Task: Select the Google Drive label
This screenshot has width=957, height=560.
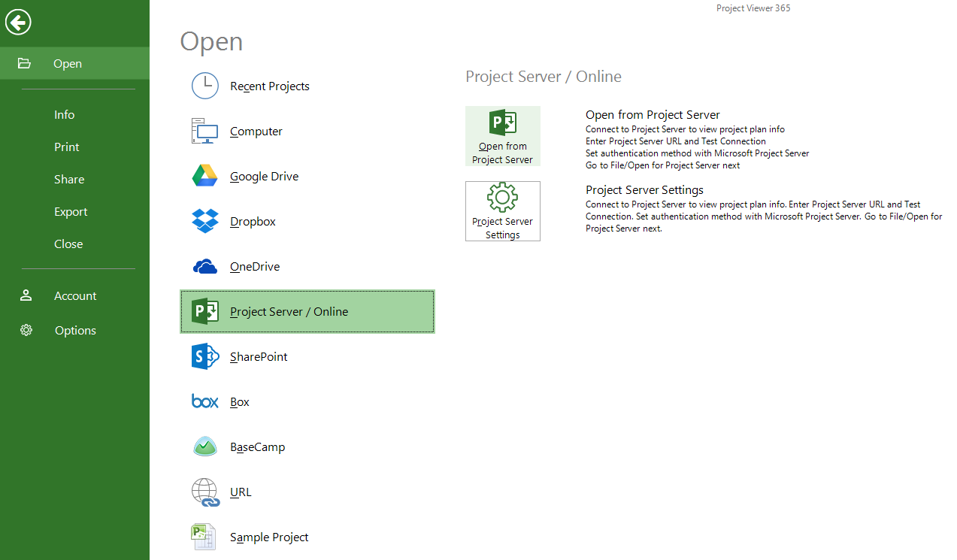Action: [x=265, y=176]
